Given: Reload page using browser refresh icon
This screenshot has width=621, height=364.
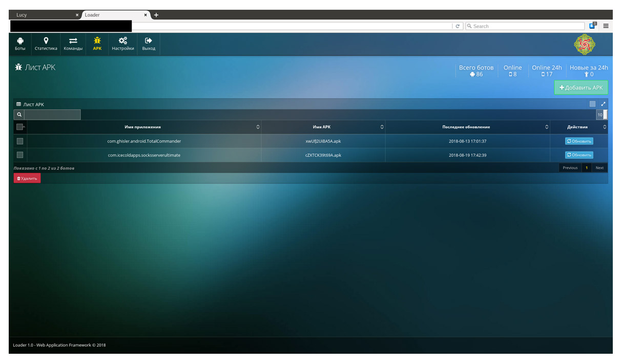Looking at the screenshot, I should point(458,26).
